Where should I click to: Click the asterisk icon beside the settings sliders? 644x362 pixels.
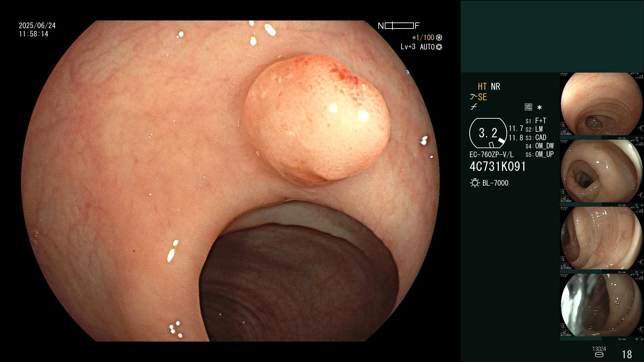(539, 108)
